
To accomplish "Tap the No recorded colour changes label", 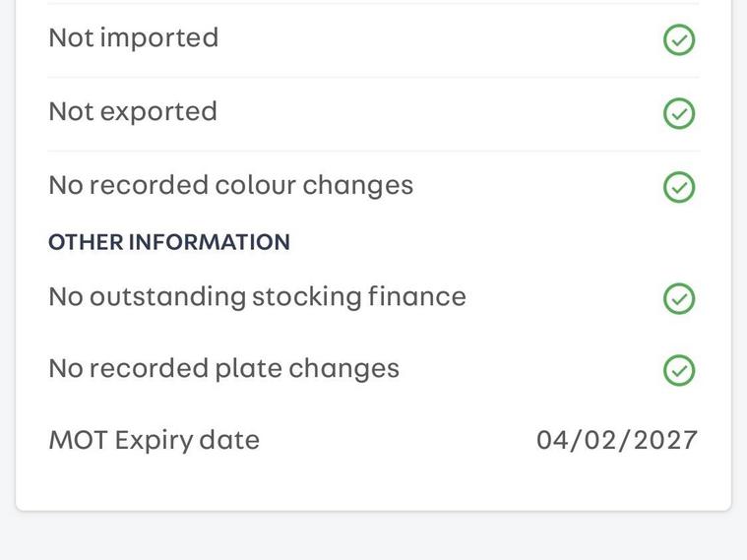I will pyautogui.click(x=230, y=185).
